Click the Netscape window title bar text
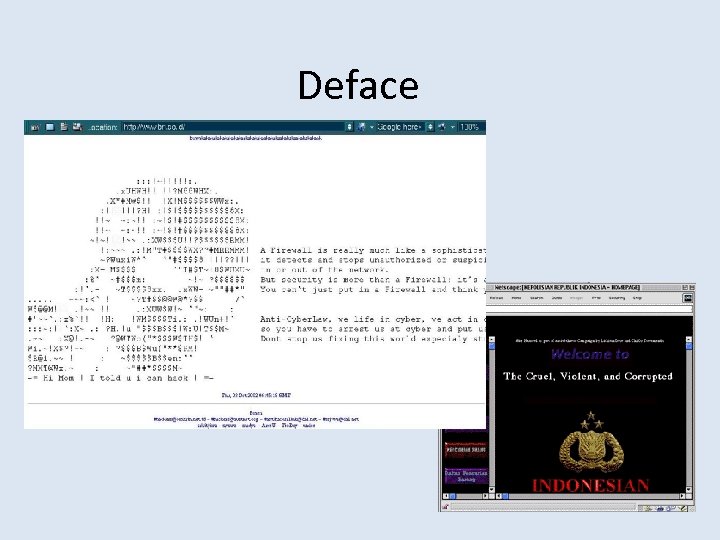 point(567,287)
